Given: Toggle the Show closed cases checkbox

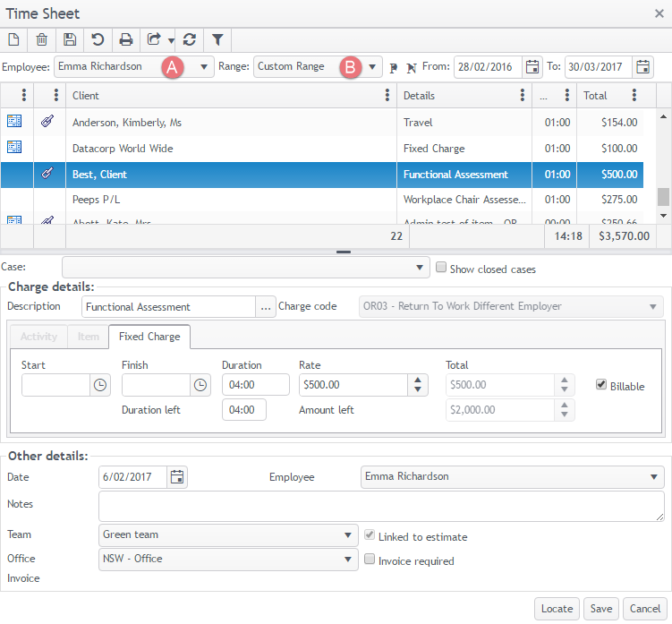Looking at the screenshot, I should (x=440, y=268).
